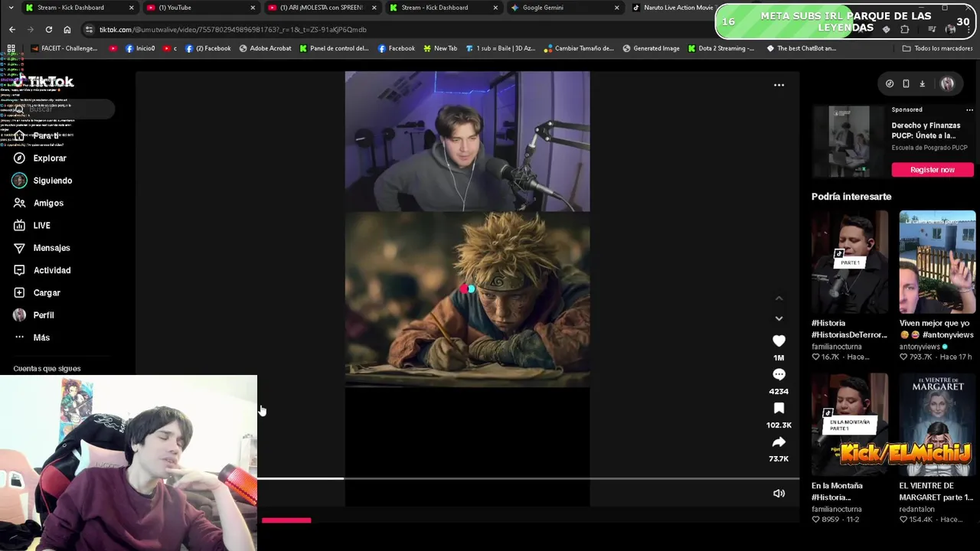Open Perfil in the sidebar
Screen dimensions: 980x551
pos(43,315)
